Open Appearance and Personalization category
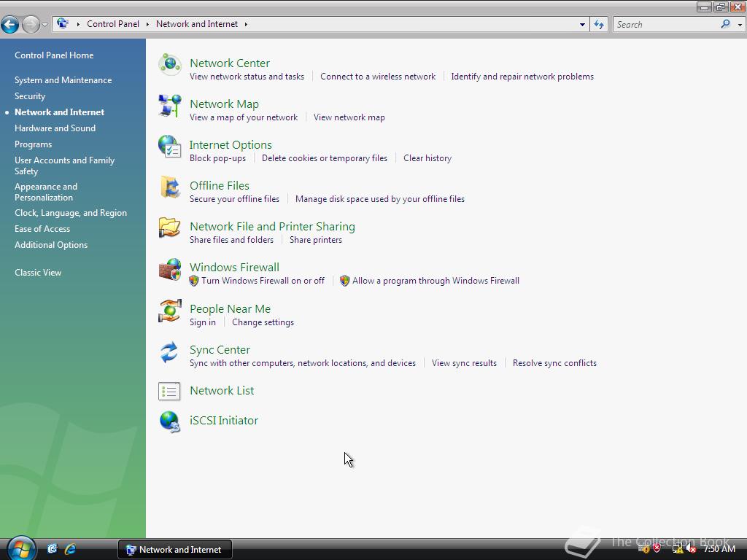The height and width of the screenshot is (560, 747). click(46, 192)
